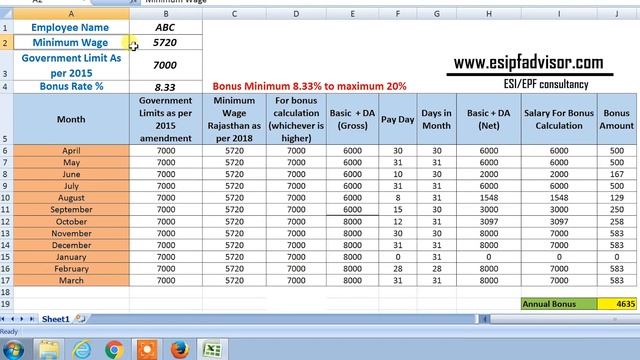The image size is (640, 360).
Task: Click the Select All corner button
Action: 6,14
